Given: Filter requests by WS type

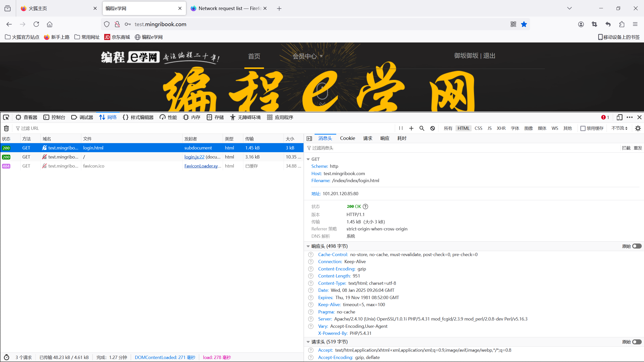Looking at the screenshot, I should click(x=555, y=128).
